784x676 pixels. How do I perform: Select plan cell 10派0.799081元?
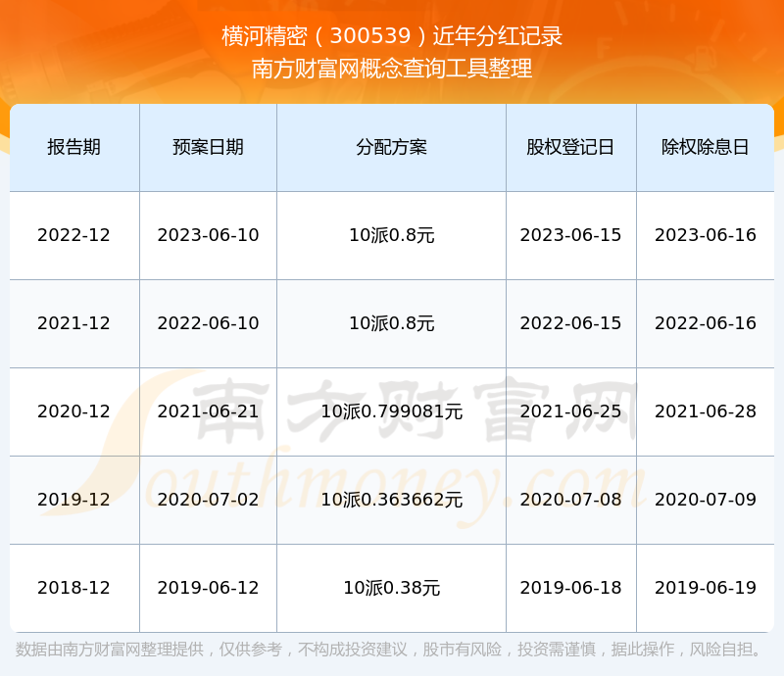point(391,411)
